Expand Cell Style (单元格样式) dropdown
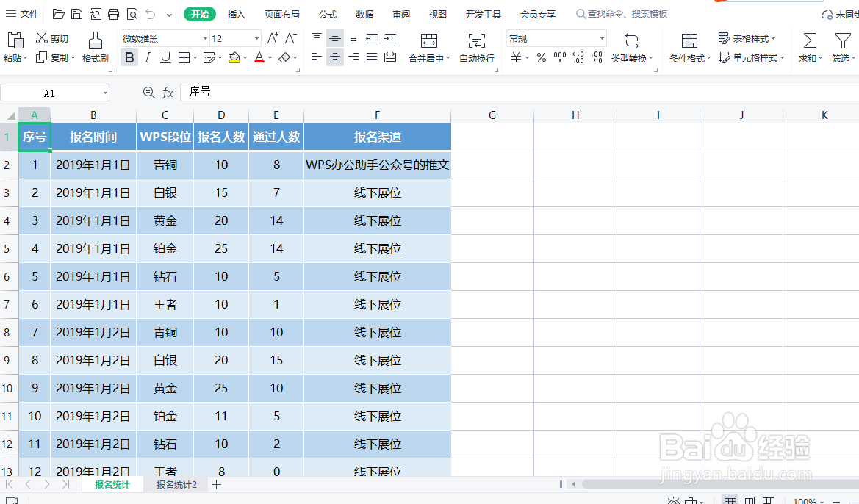Image resolution: width=859 pixels, height=504 pixels. tap(782, 57)
